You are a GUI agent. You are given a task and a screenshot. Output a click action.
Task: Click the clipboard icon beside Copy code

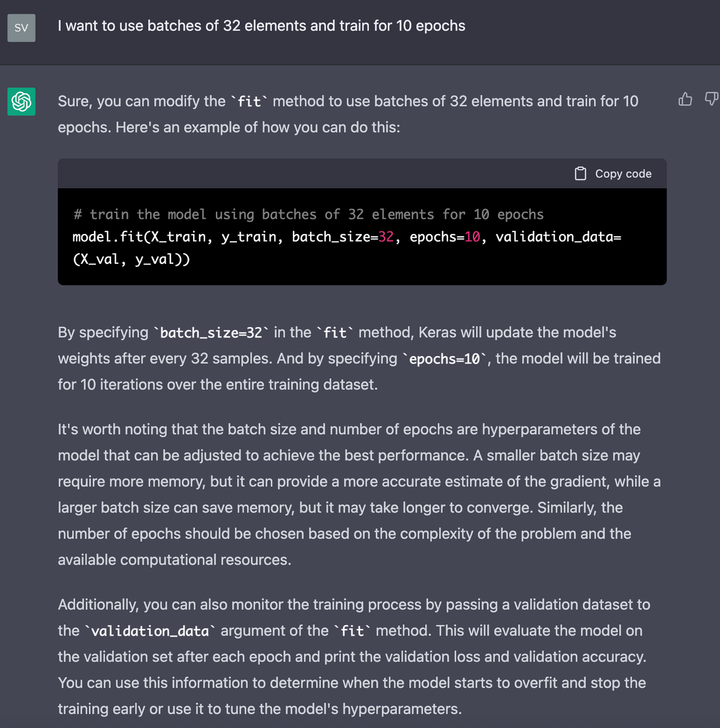(580, 174)
